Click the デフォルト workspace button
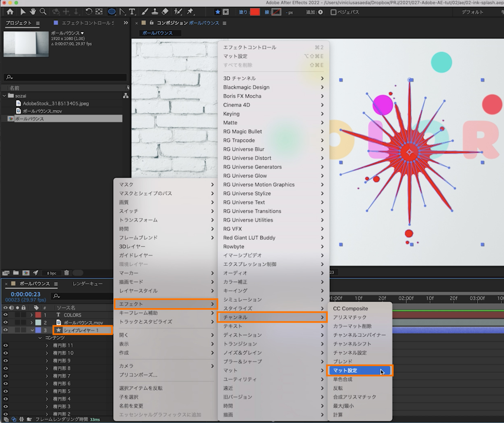 point(473,12)
